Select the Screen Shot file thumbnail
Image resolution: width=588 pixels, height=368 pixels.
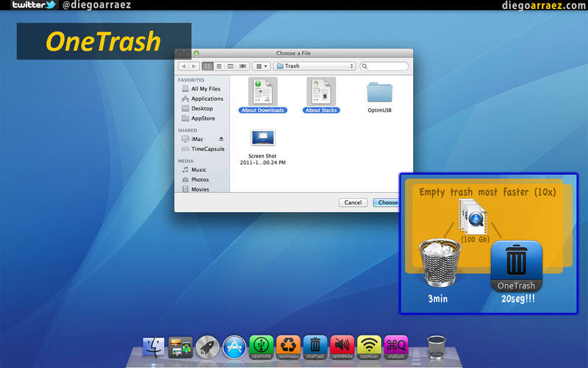[263, 138]
